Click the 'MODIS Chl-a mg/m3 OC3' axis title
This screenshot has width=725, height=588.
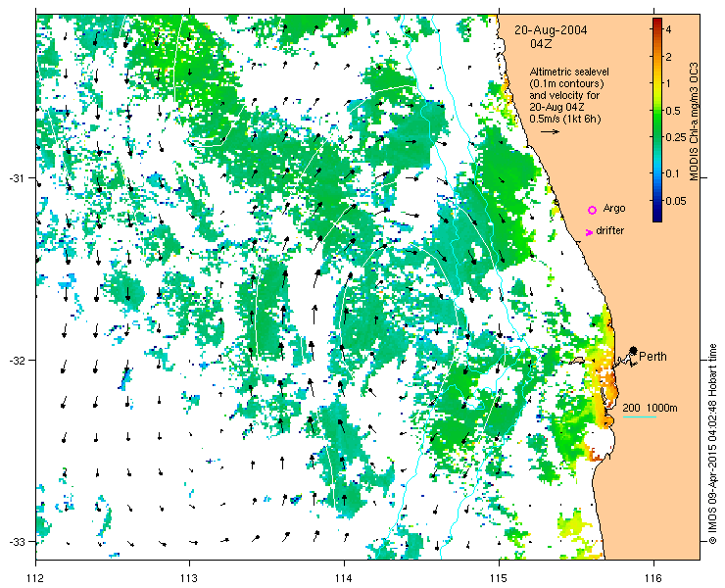(694, 122)
